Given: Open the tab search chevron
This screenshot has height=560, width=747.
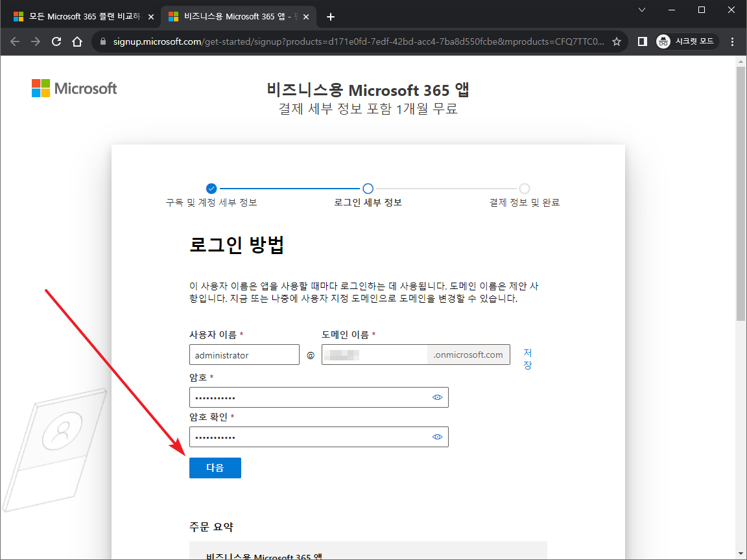Looking at the screenshot, I should tap(642, 10).
